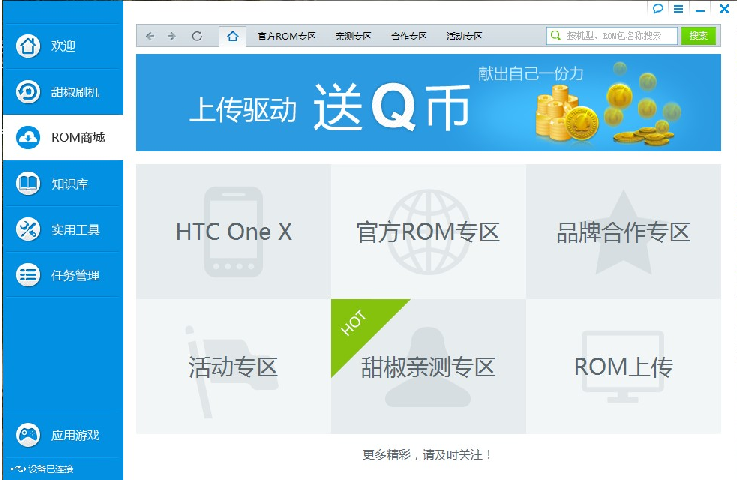Click the 甜椒刷机 flashing icon in sidebar
The image size is (737, 480).
coord(29,92)
